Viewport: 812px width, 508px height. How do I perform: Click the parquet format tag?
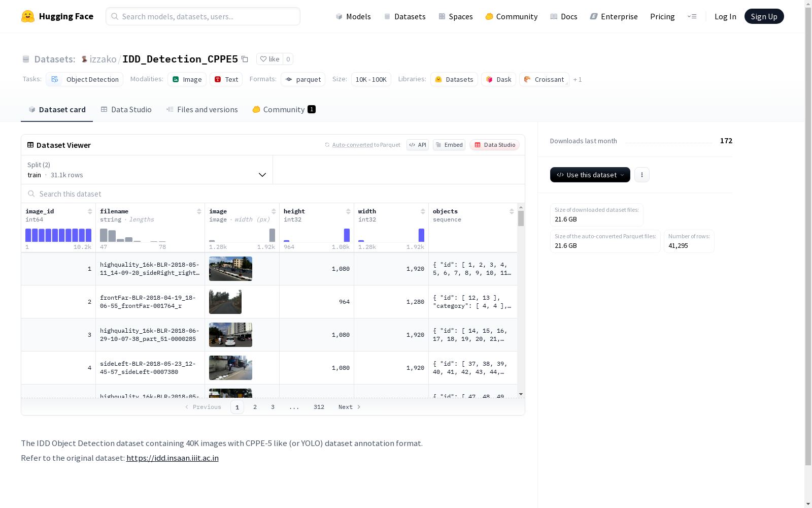click(x=303, y=79)
